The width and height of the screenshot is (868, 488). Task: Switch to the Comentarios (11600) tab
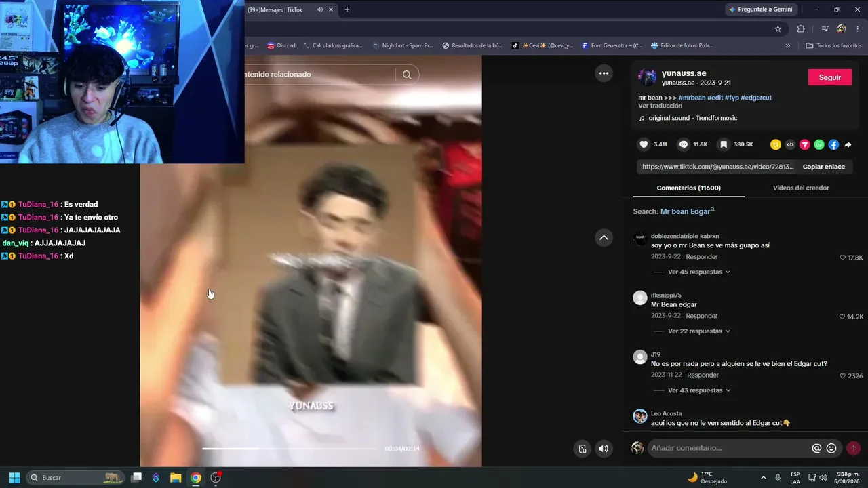point(689,188)
